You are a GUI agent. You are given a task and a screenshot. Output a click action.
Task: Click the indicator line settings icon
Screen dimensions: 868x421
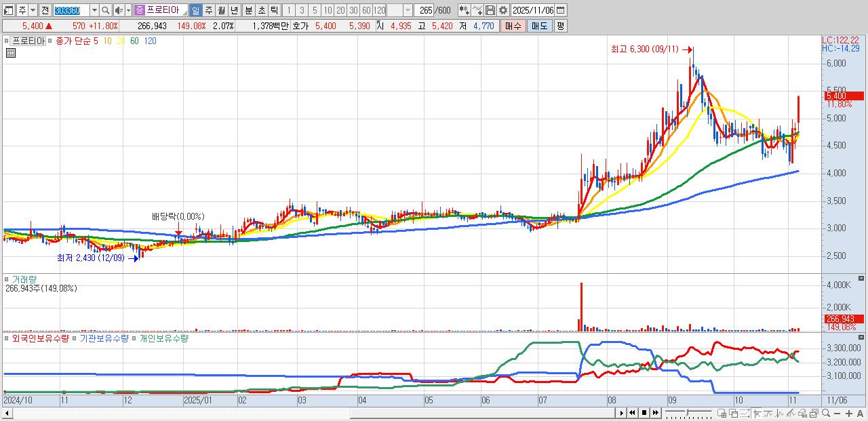[x=477, y=10]
